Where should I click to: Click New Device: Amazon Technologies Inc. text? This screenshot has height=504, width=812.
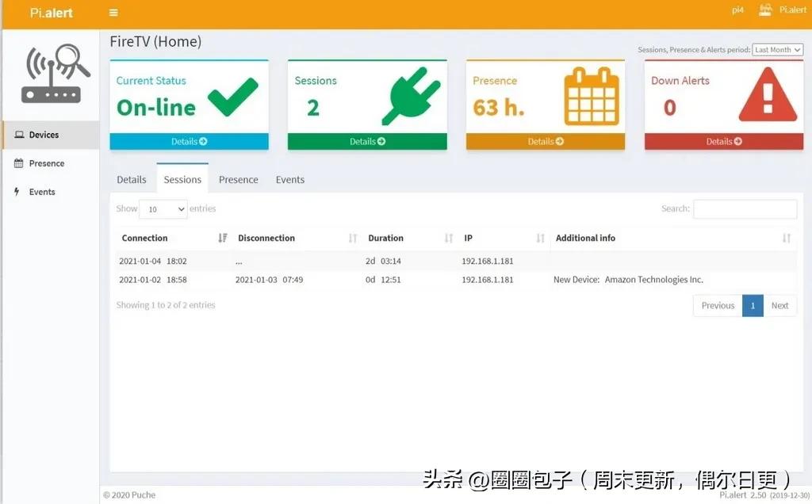point(628,280)
